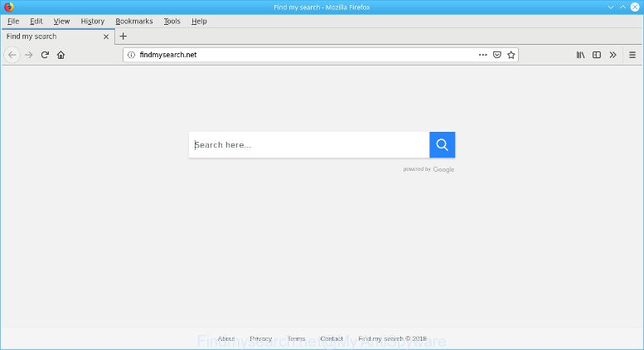This screenshot has height=350, width=644.
Task: Open a new tab
Action: tap(123, 36)
